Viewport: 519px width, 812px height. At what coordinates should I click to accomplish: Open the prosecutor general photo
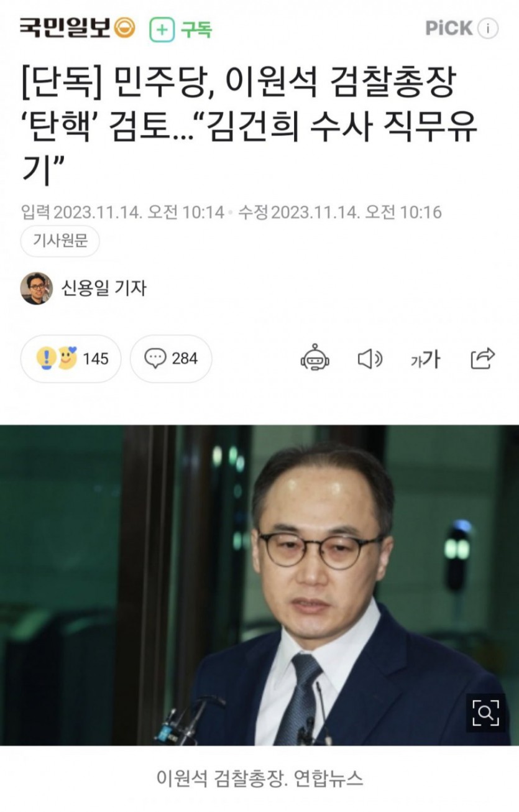[259, 585]
